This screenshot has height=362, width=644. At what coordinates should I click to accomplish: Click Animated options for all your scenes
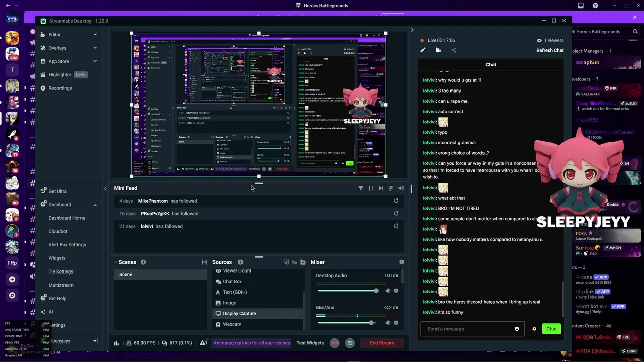252,343
